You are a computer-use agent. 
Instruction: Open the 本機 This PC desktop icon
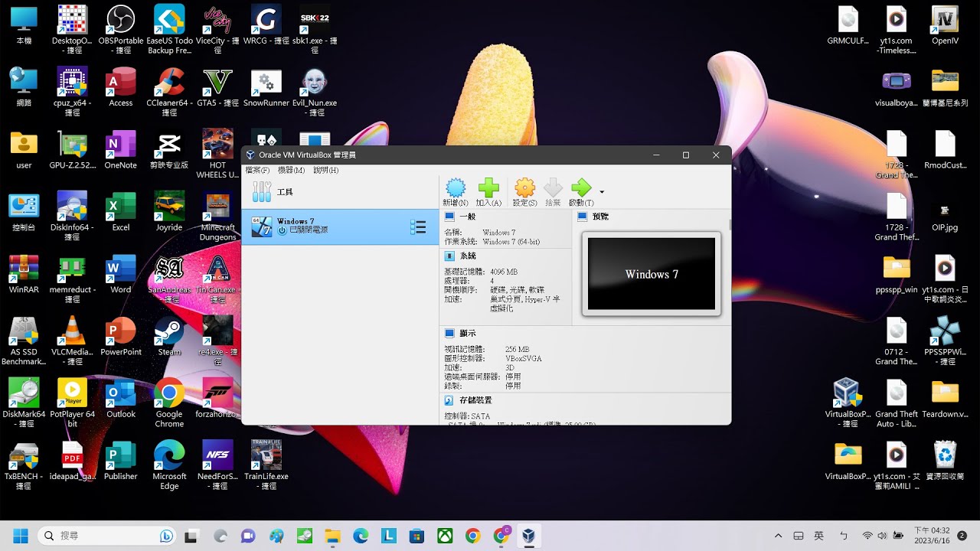coord(24,25)
